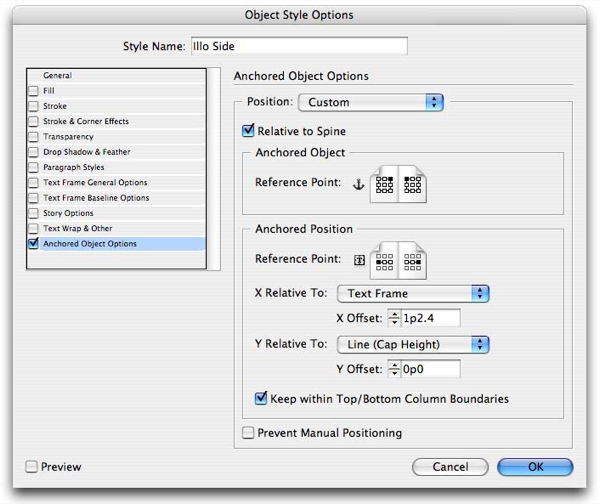Screen dimensions: 600x504
Task: Click the Y Offset field showing 0p0
Action: [430, 369]
